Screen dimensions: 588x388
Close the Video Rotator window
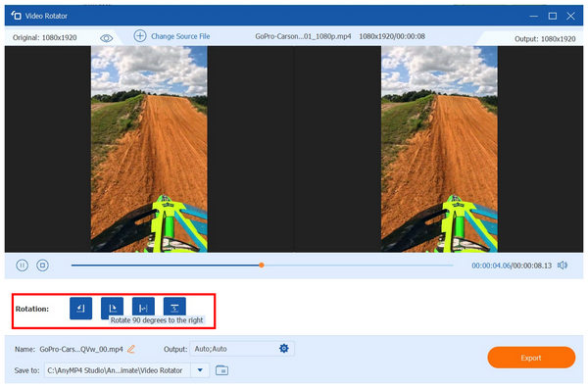[570, 16]
